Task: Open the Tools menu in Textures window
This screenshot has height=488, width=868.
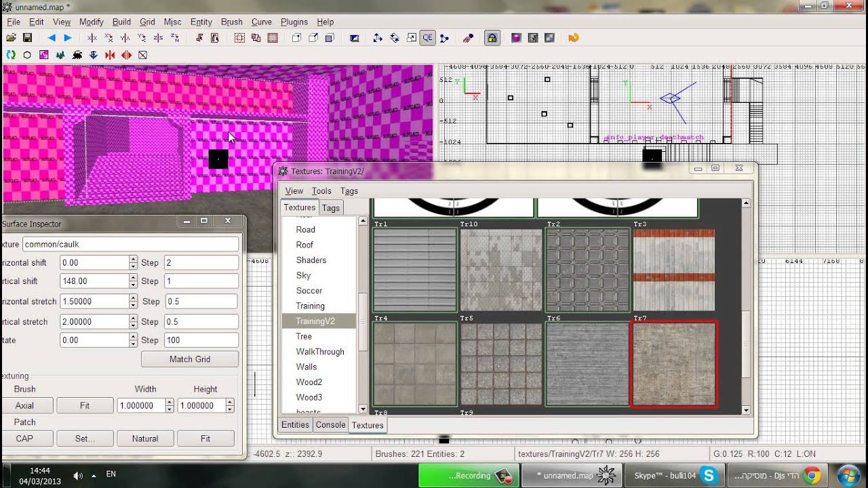Action: [x=321, y=191]
